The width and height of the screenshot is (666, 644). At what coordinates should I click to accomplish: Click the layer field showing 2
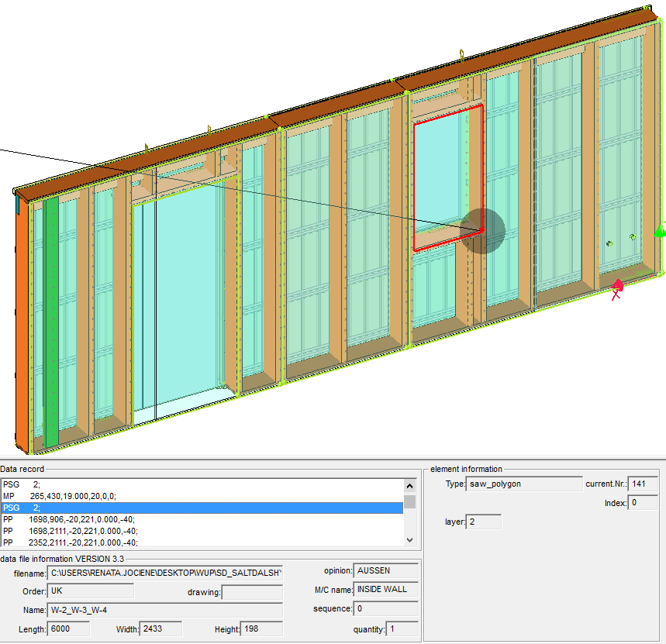(483, 522)
